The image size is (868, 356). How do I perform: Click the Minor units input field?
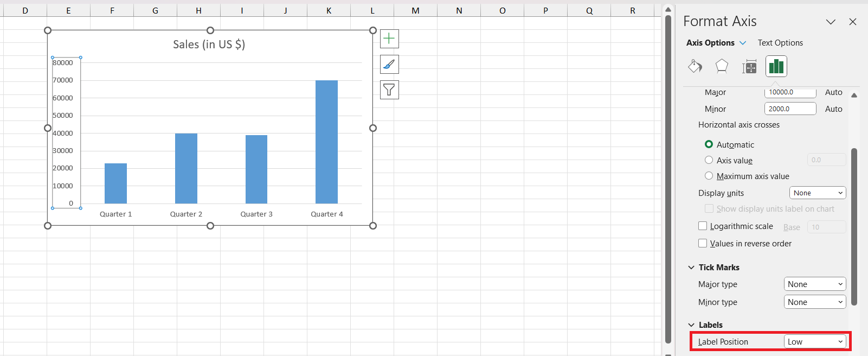790,109
